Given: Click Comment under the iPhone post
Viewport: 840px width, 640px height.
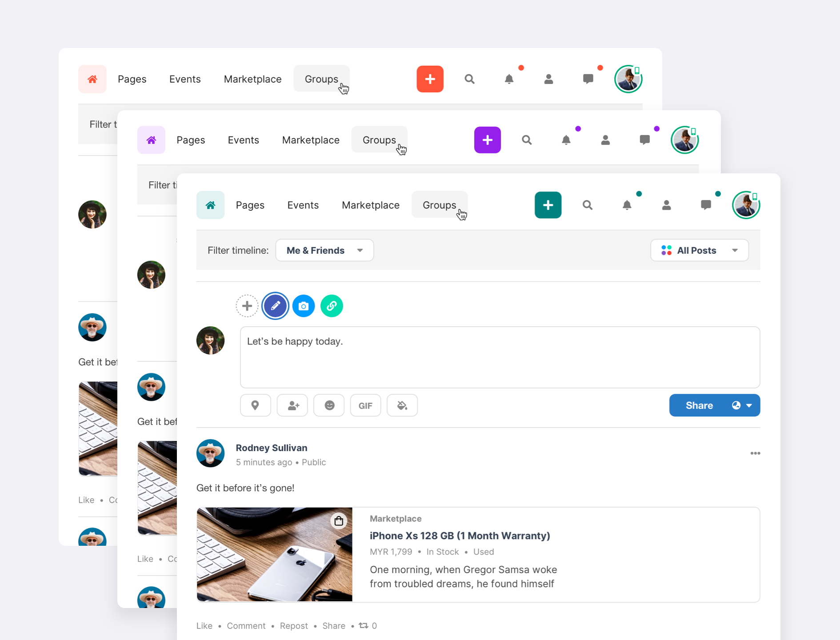Looking at the screenshot, I should pos(246,625).
